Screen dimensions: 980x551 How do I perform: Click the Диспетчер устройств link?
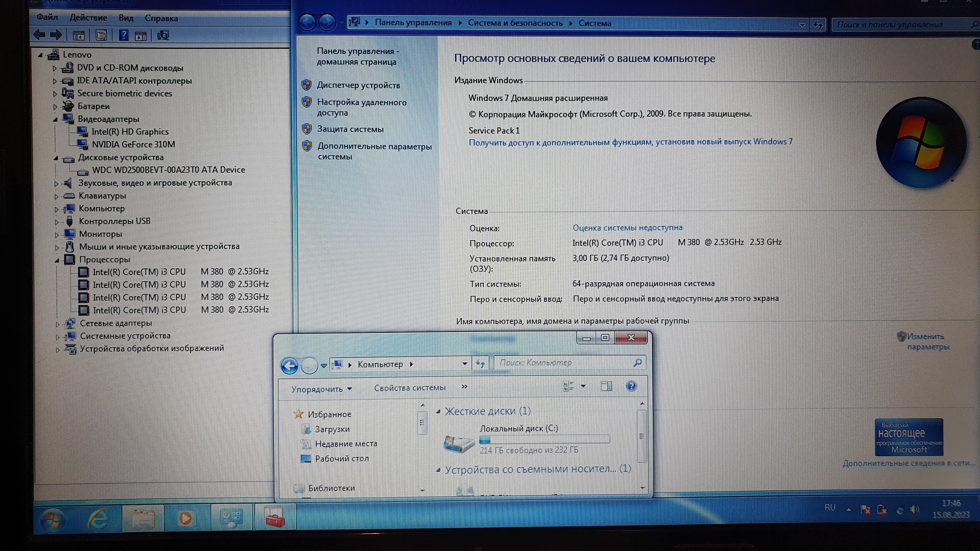pyautogui.click(x=358, y=85)
